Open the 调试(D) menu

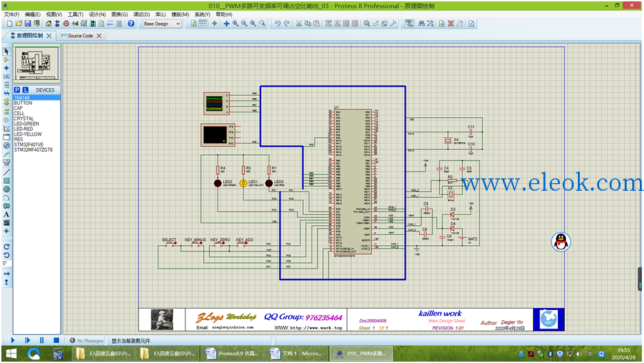click(x=142, y=14)
